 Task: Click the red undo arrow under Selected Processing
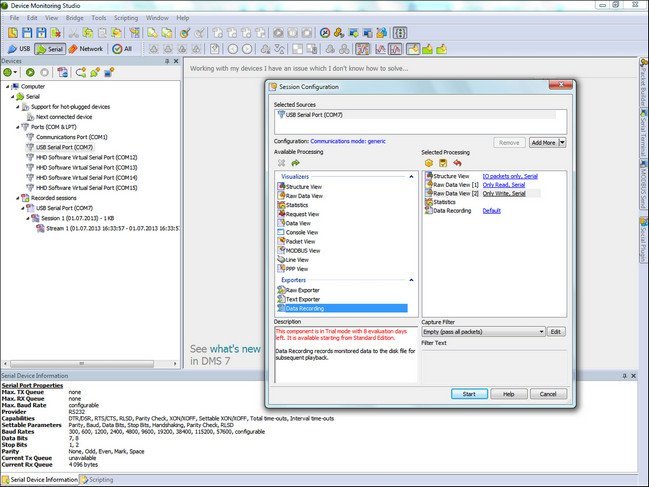(x=457, y=163)
